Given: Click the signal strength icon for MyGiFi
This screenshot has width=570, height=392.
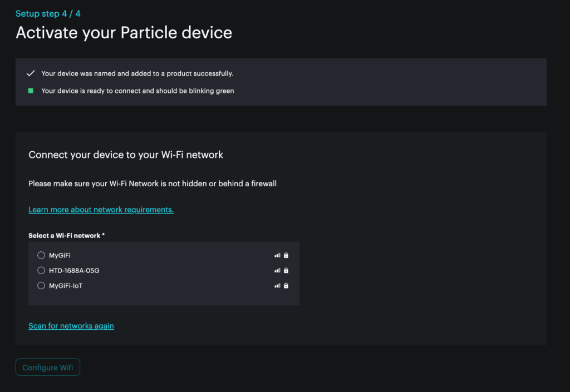Looking at the screenshot, I should [x=277, y=255].
